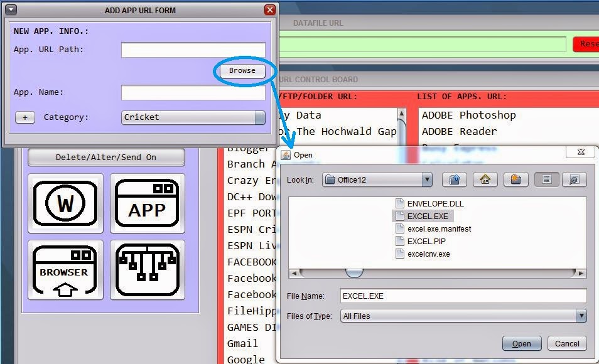Click the App. URL Path input field
The height and width of the screenshot is (364, 599).
[193, 50]
